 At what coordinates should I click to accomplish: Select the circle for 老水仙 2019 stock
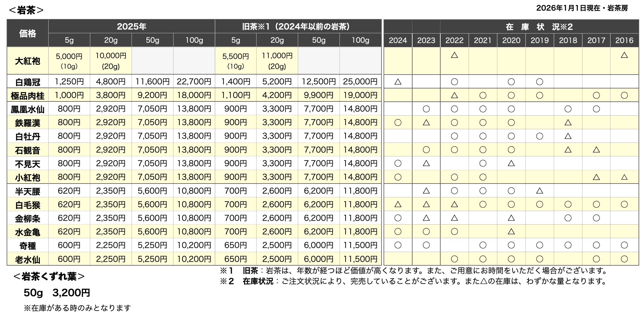coord(539,259)
